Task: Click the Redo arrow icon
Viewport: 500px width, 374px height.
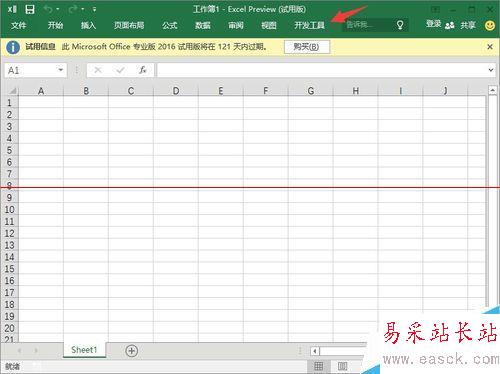Action: click(72, 9)
